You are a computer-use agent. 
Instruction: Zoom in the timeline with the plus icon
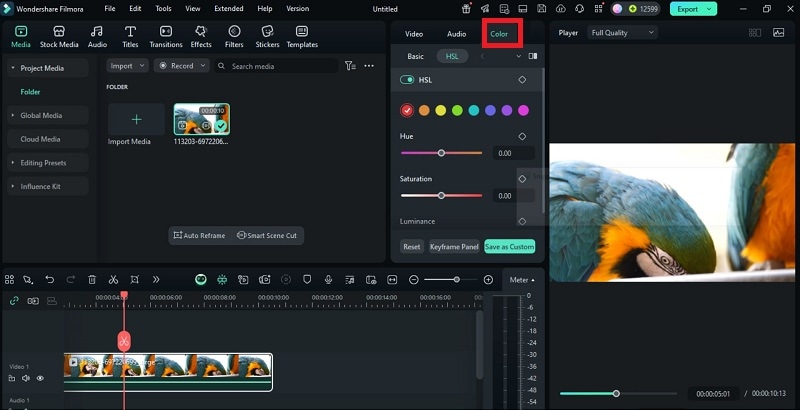click(488, 279)
